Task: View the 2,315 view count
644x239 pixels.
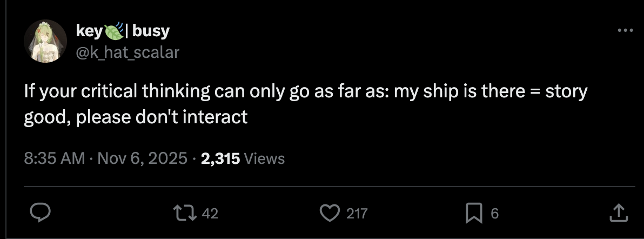Action: point(220,158)
